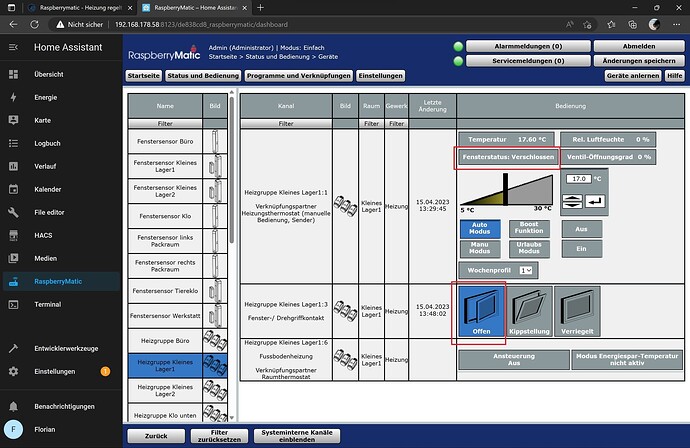Open the Medien browser
Screen dimensions: 690x448
click(x=45, y=258)
